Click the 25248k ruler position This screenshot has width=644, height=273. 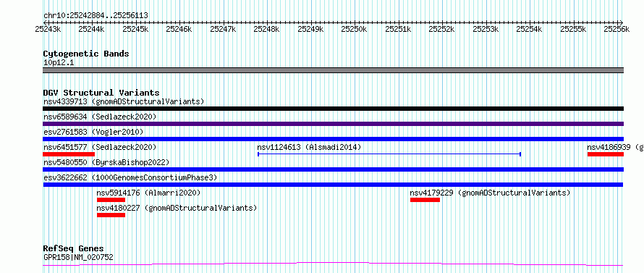(266, 29)
